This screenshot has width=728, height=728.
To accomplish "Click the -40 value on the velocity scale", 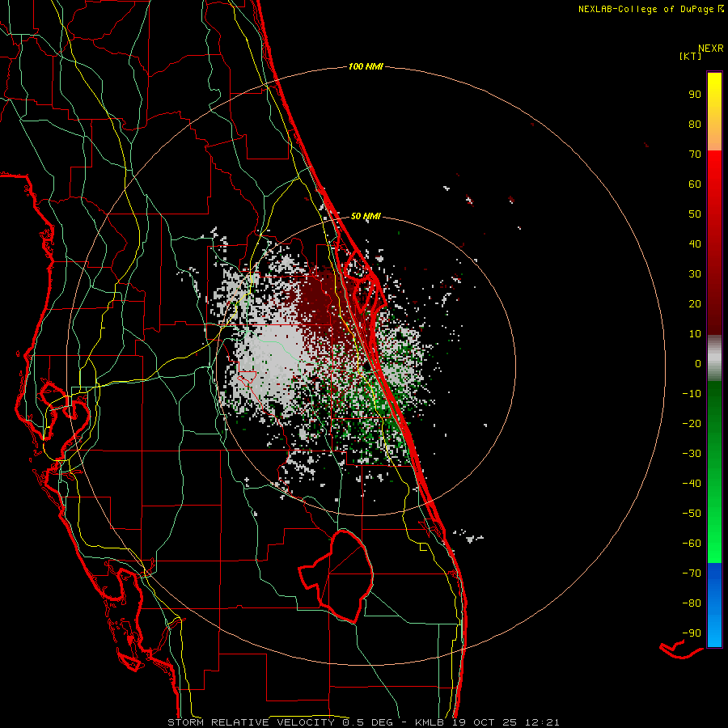I will 692,484.
